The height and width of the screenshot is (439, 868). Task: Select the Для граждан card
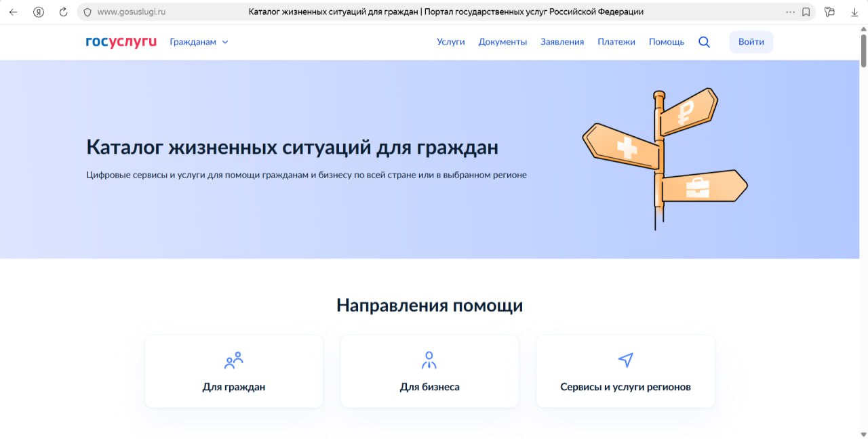coord(234,371)
